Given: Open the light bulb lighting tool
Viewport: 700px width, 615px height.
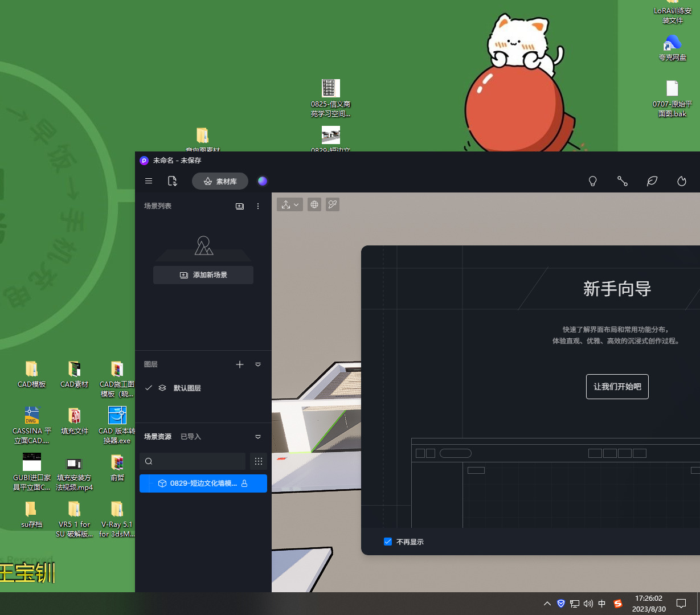Looking at the screenshot, I should pyautogui.click(x=593, y=181).
